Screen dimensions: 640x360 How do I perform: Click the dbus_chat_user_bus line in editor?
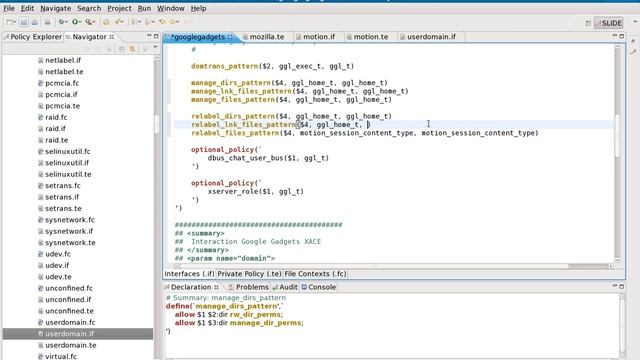pos(268,158)
